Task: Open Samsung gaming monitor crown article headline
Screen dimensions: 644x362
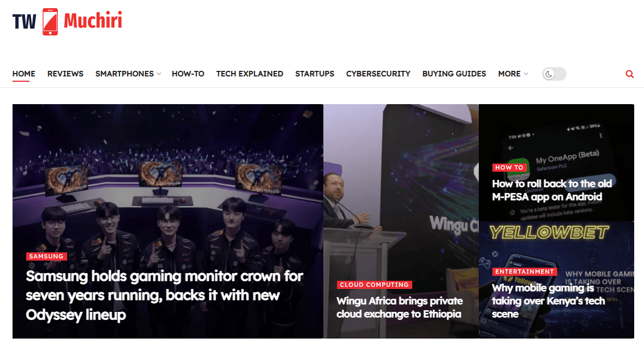Action: click(164, 295)
